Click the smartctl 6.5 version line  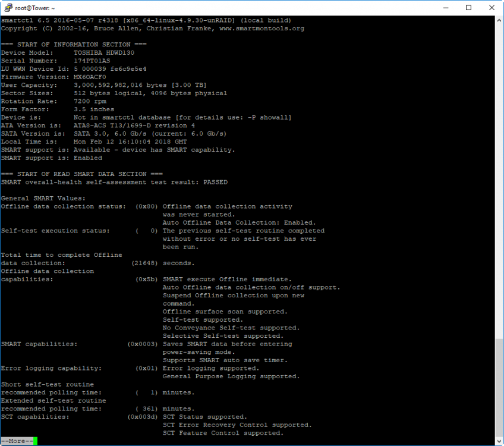click(x=146, y=20)
